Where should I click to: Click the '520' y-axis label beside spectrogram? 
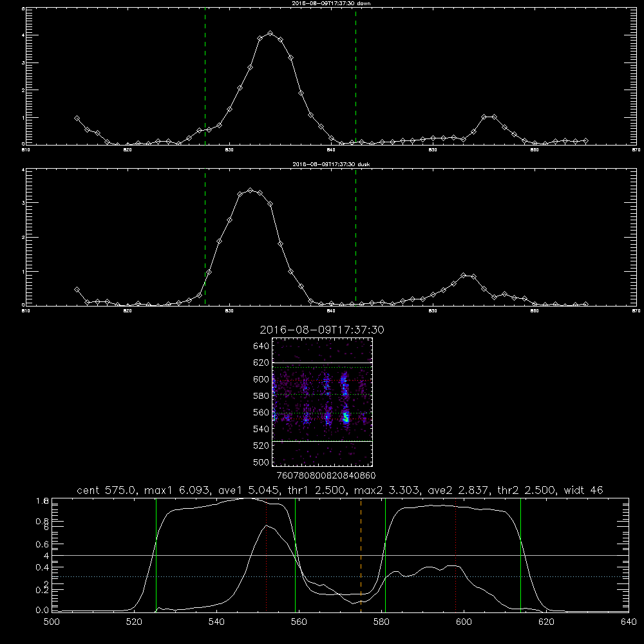tap(261, 446)
